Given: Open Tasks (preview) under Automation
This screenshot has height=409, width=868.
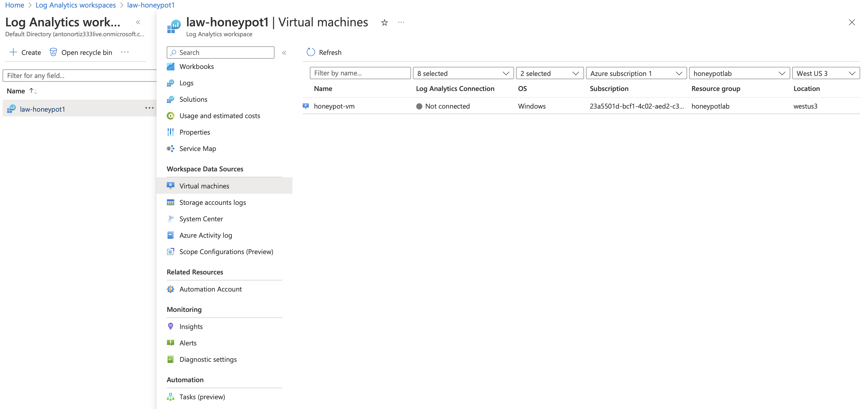Looking at the screenshot, I should pos(202,397).
